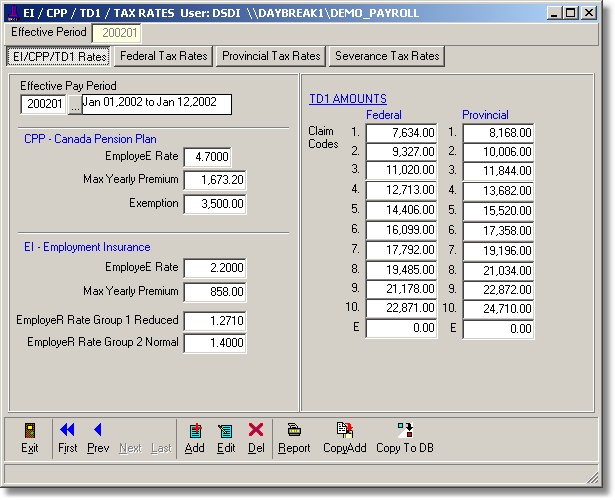
Task: Select CPP Max Yearly Premium 1,673.20
Action: 215,180
